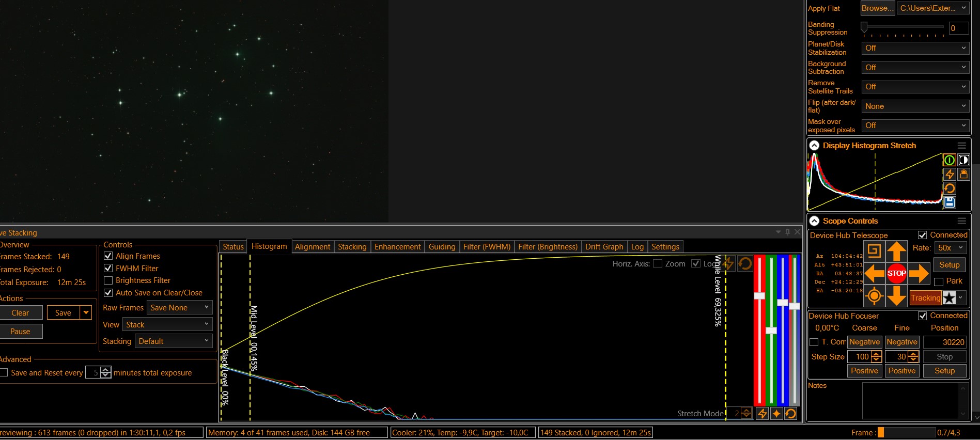
Task: Slew telescope left with the left arrow
Action: point(874,273)
